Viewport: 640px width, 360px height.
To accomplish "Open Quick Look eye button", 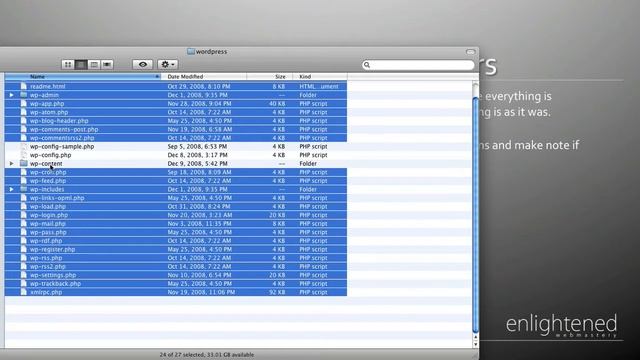I will point(142,64).
